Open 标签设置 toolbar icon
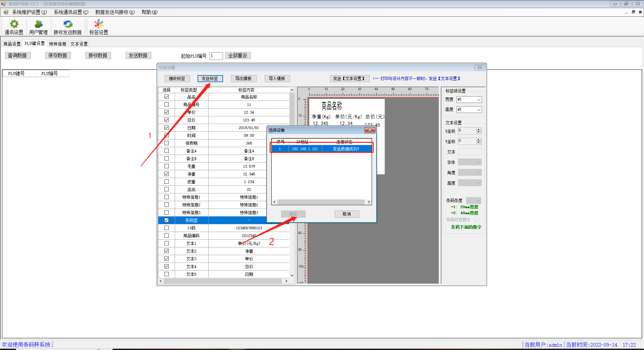 click(99, 27)
